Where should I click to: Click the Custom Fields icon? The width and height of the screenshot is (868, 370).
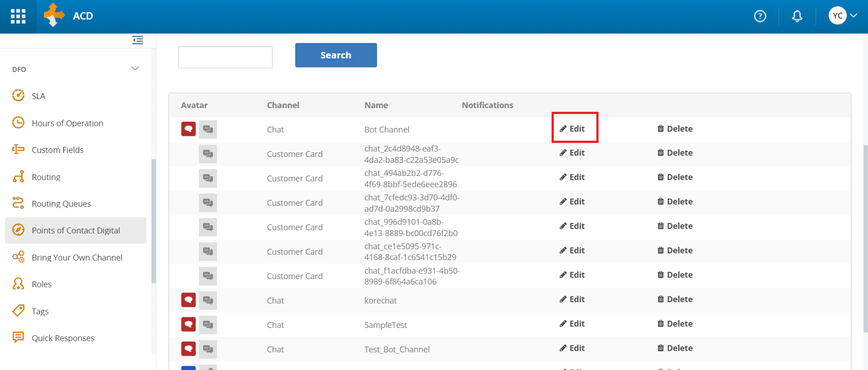click(18, 149)
